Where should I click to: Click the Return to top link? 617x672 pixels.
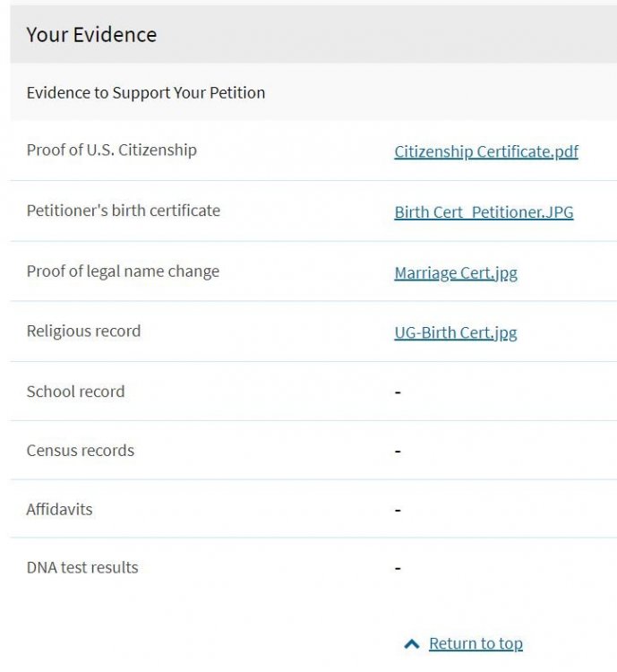tap(476, 643)
